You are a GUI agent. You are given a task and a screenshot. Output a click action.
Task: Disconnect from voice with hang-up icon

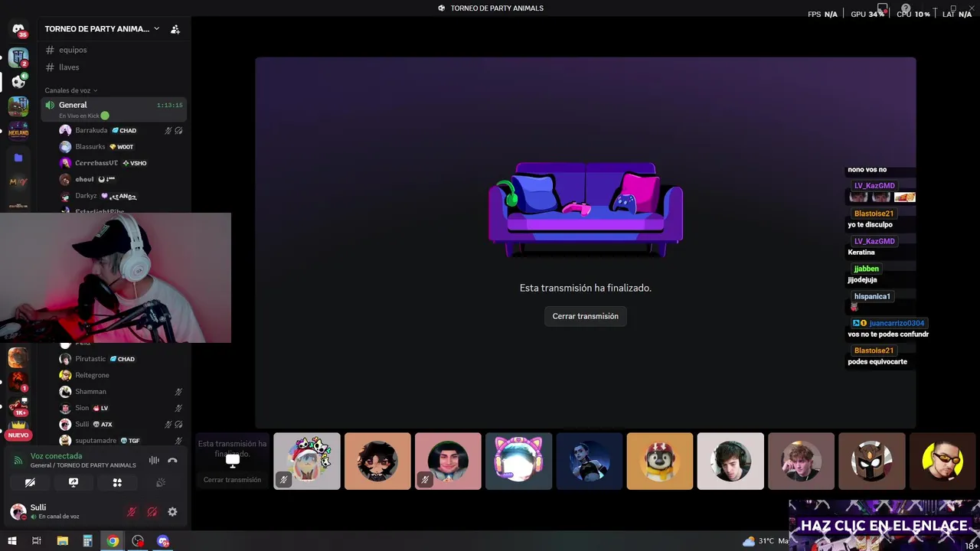(x=172, y=461)
